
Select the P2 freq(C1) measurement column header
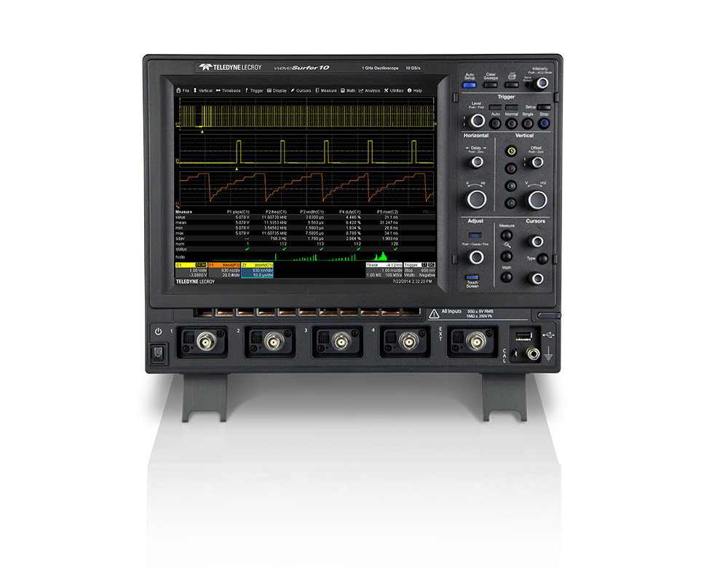[276, 212]
